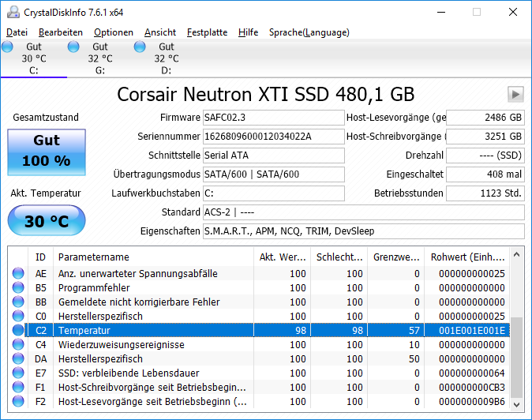Click the Laufwerkbuchstaben C: field

point(274,193)
